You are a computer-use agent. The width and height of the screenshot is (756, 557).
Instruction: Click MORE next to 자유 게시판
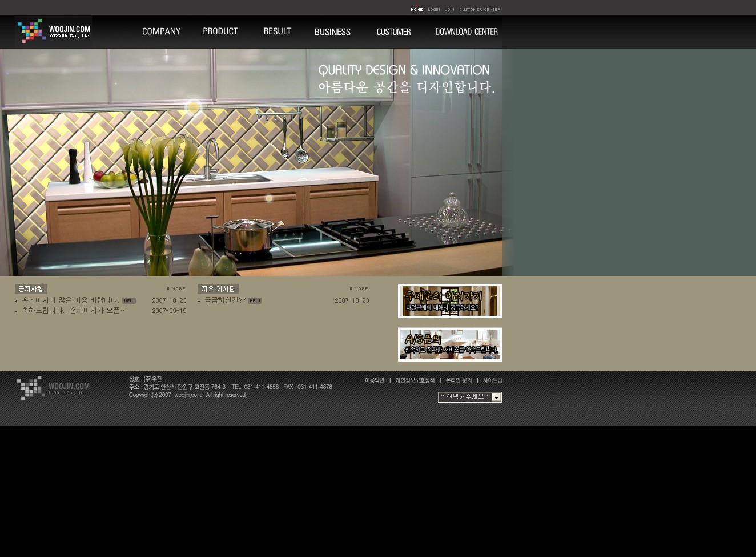coord(359,289)
